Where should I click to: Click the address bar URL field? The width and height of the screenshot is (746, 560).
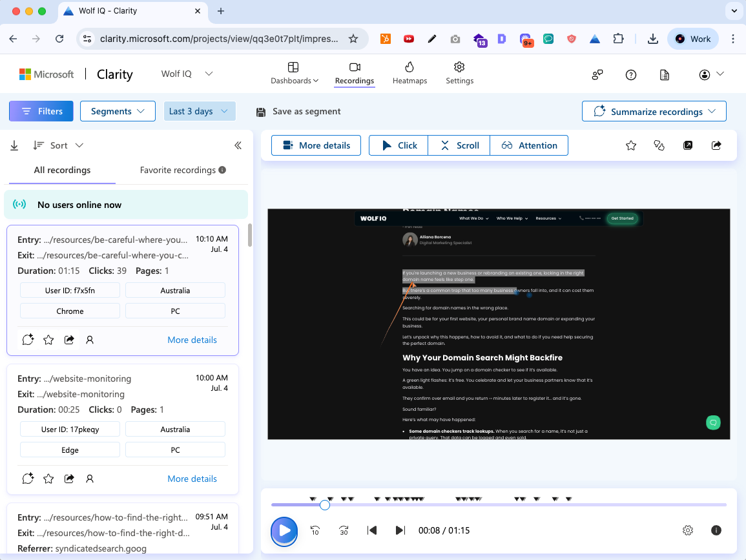[x=220, y=39]
